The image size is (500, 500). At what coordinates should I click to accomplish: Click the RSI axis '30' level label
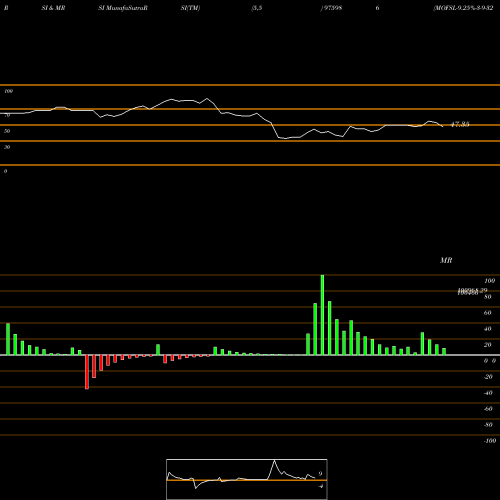point(7,147)
